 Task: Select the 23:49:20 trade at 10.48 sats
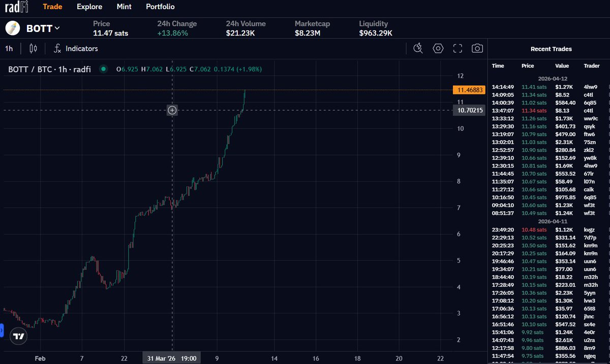click(x=549, y=229)
